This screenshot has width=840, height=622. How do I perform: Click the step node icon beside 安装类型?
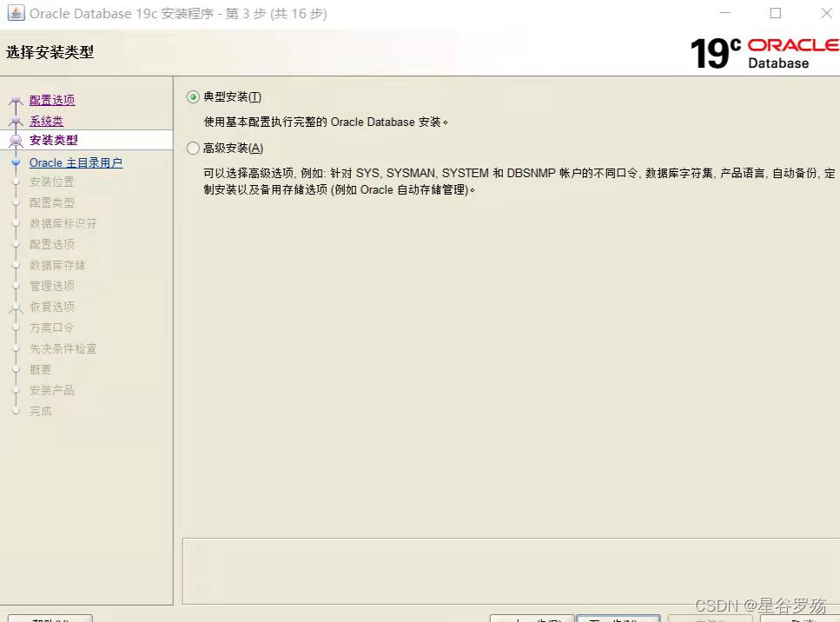pyautogui.click(x=17, y=141)
